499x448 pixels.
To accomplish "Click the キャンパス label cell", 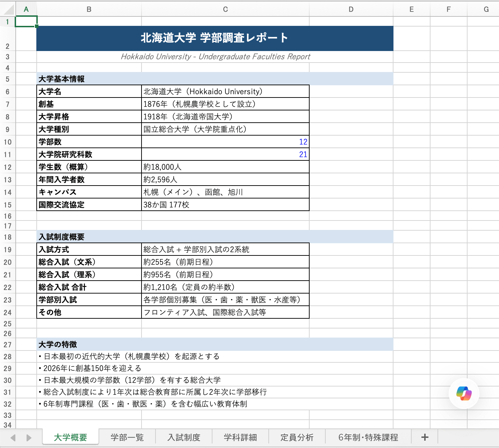I will (x=89, y=192).
